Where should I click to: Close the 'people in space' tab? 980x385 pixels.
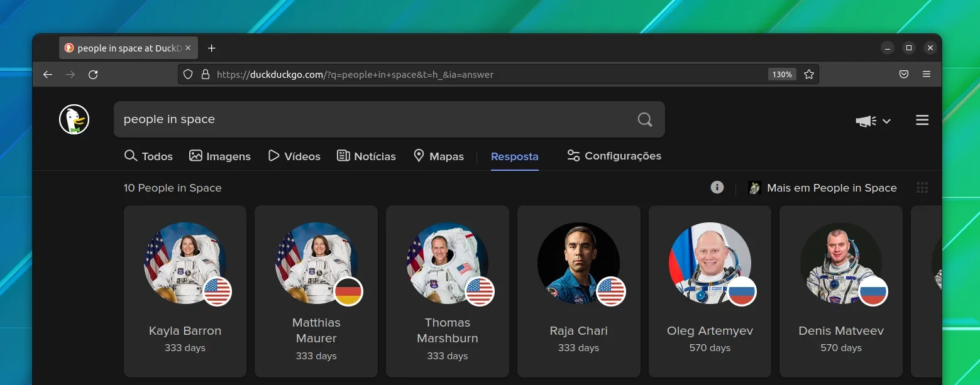[x=188, y=48]
